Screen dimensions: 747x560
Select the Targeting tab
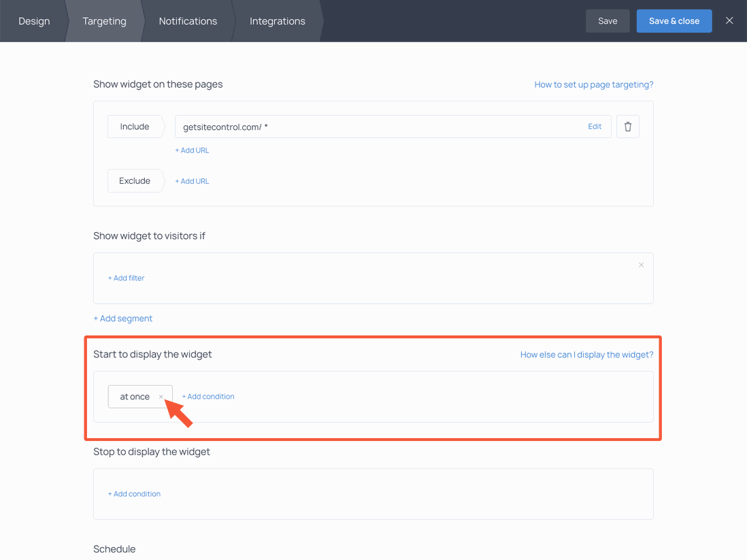coord(103,21)
